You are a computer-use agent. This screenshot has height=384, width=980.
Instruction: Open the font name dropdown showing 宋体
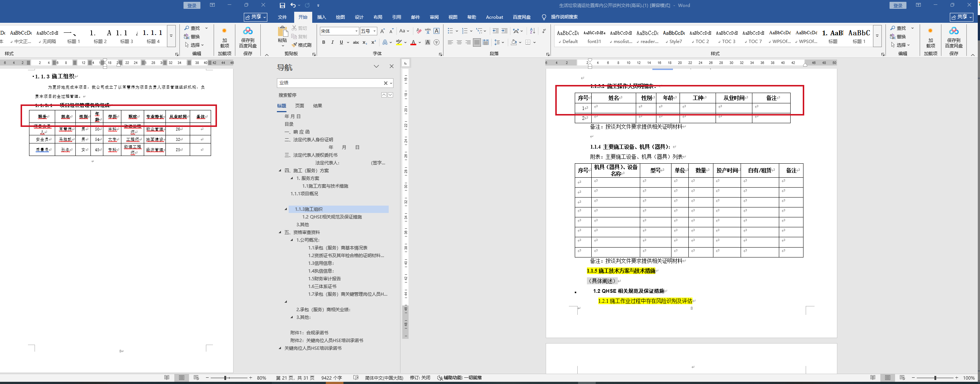(339, 31)
